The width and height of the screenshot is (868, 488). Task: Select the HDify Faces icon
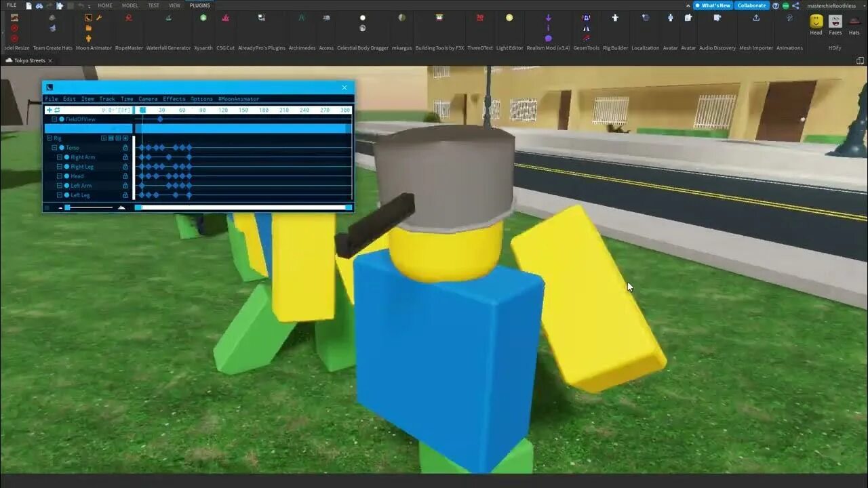(835, 21)
